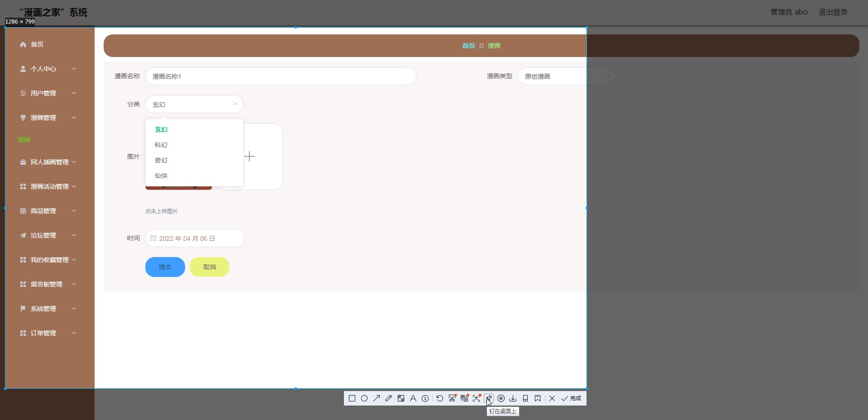Click the yellow 取消 button
Viewport: 868px width, 420px height.
(210, 267)
